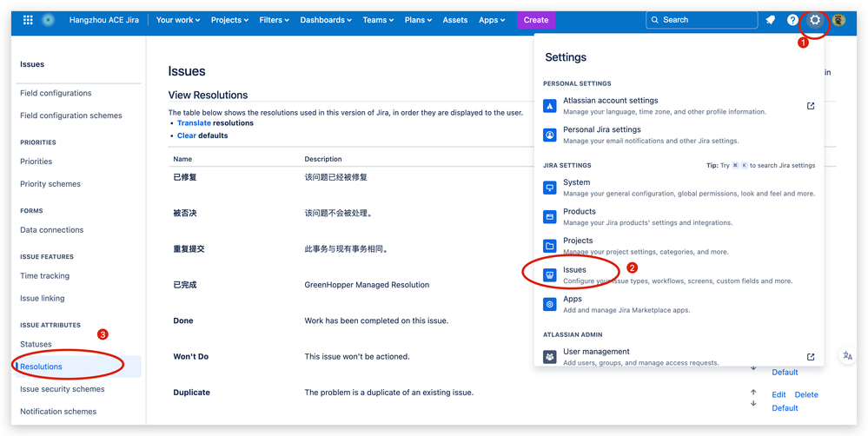
Task: Open the user profile avatar
Action: [x=838, y=20]
